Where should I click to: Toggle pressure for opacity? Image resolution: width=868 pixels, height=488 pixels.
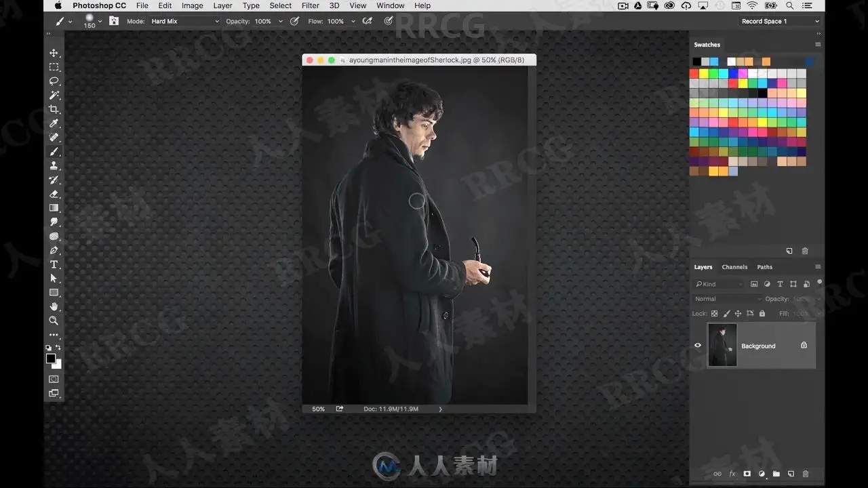point(294,21)
